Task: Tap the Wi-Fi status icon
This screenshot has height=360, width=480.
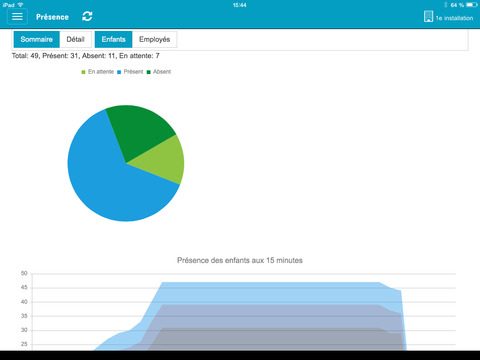Action: point(20,5)
